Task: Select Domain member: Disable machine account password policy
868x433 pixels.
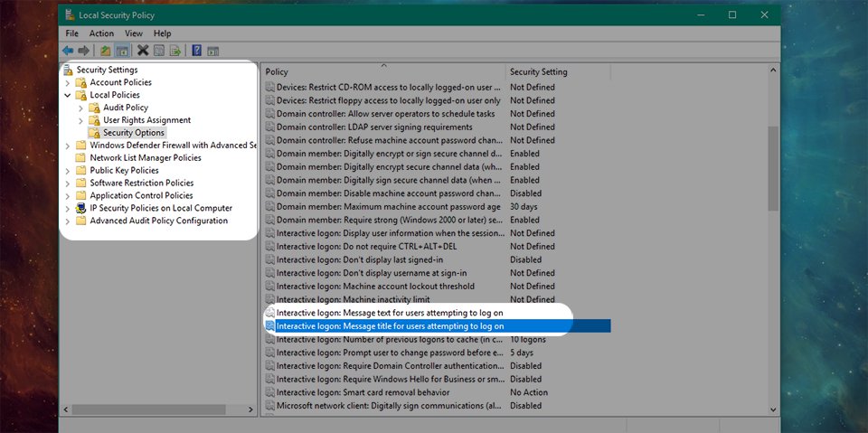Action: pos(389,193)
